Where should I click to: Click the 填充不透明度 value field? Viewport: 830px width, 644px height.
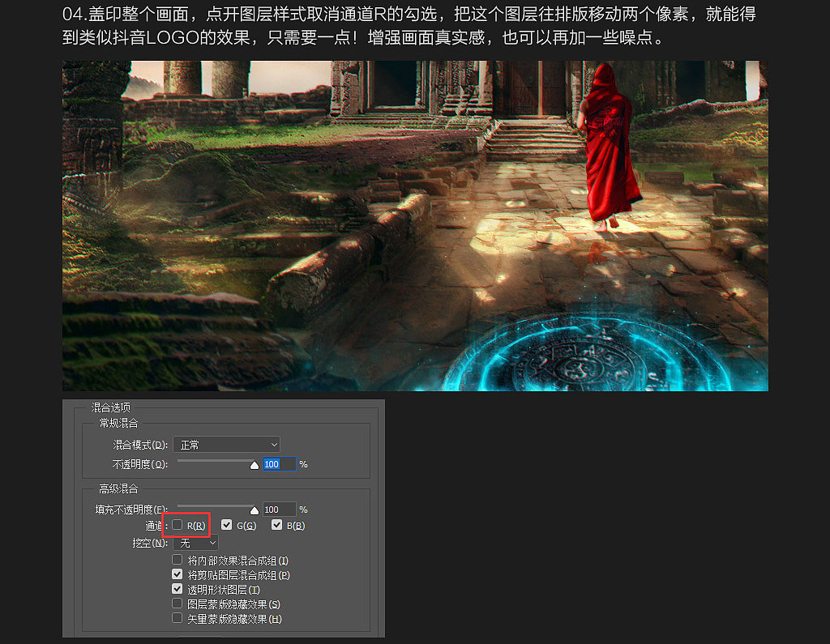point(279,509)
